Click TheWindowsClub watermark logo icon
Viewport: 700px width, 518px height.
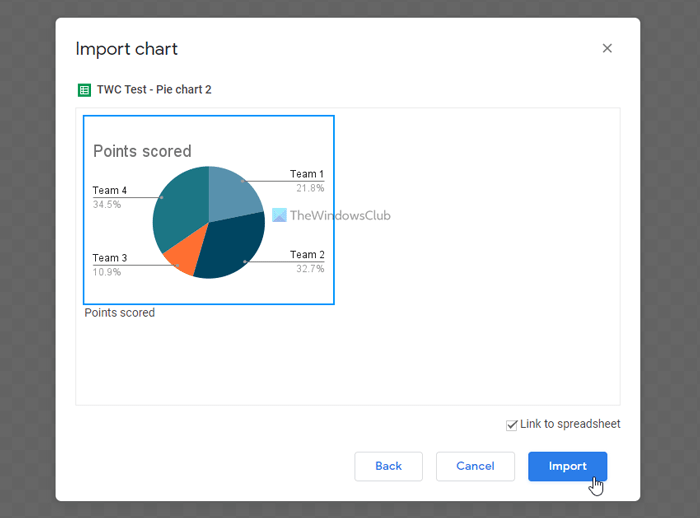279,215
